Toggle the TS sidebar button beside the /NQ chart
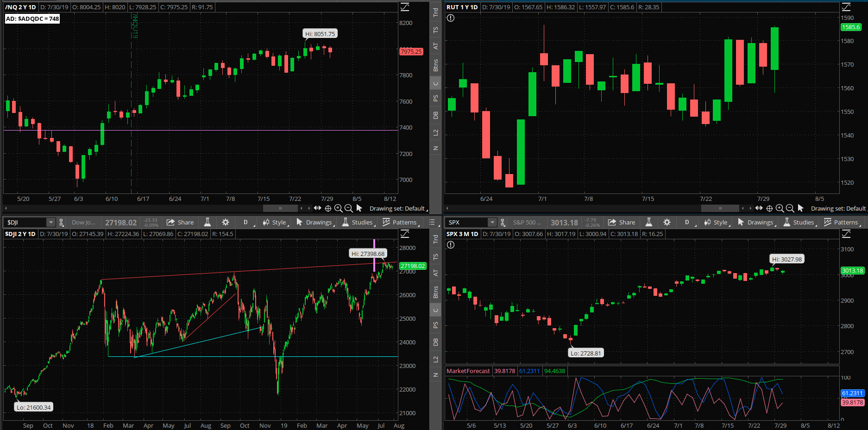This screenshot has height=430, width=868. pos(435,30)
